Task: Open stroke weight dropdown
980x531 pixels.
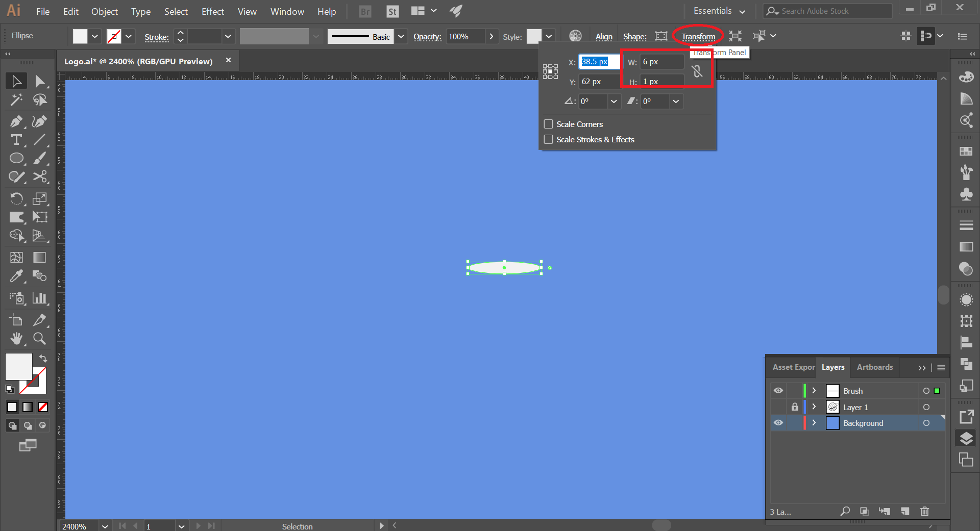Action: 228,36
